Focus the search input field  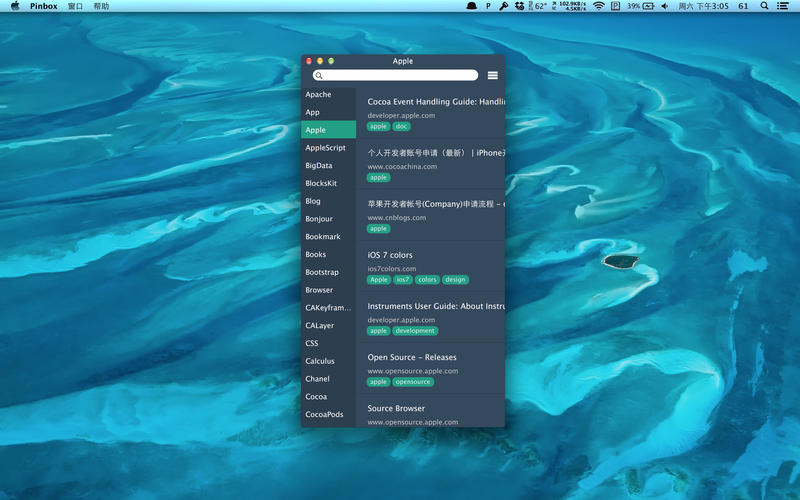point(400,75)
